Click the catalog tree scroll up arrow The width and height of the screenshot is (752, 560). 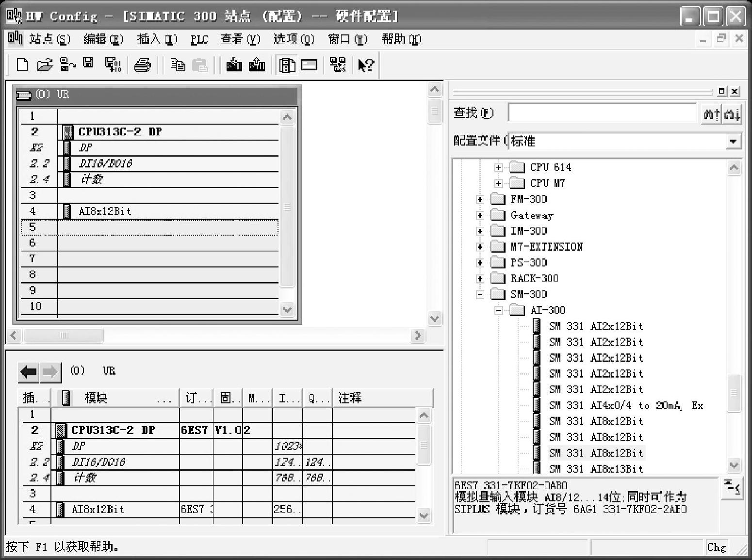(734, 168)
